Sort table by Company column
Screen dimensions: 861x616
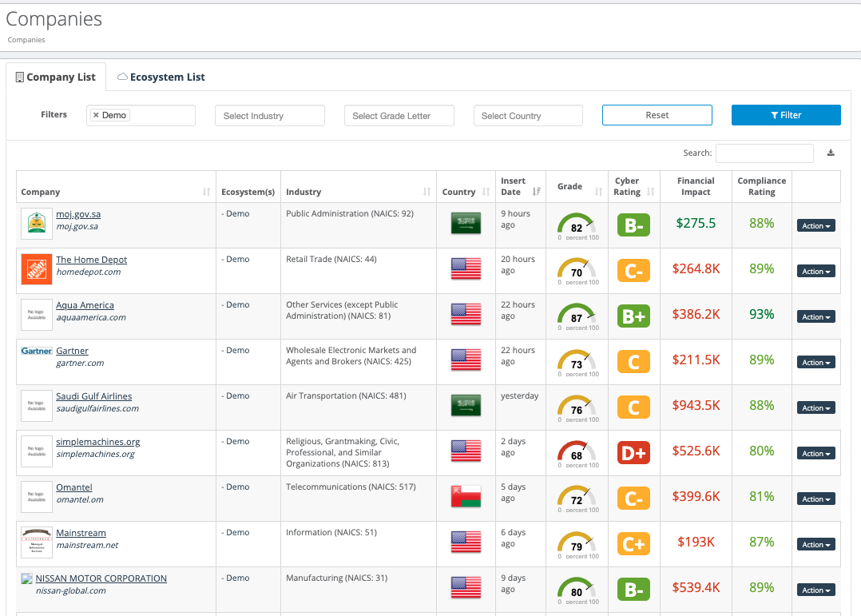(x=206, y=192)
